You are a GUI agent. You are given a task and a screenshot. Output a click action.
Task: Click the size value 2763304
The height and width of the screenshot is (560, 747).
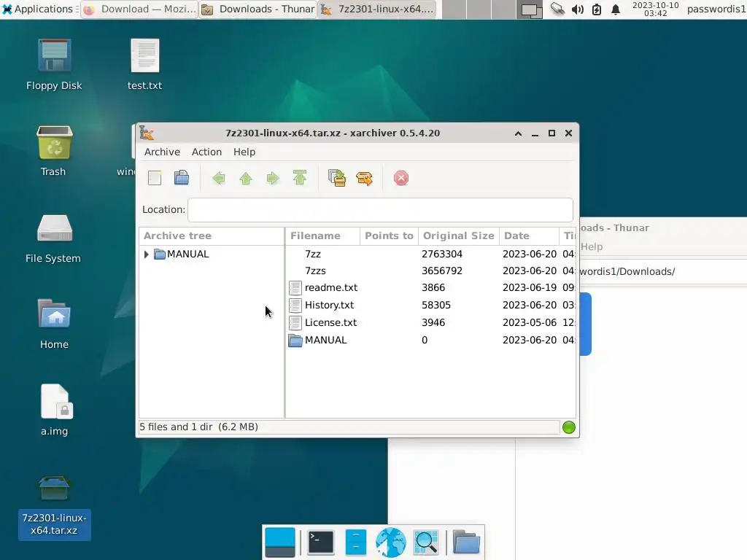(x=441, y=254)
